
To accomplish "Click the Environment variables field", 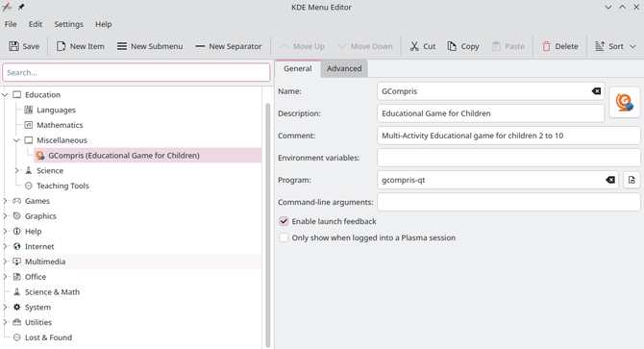I will click(x=508, y=158).
